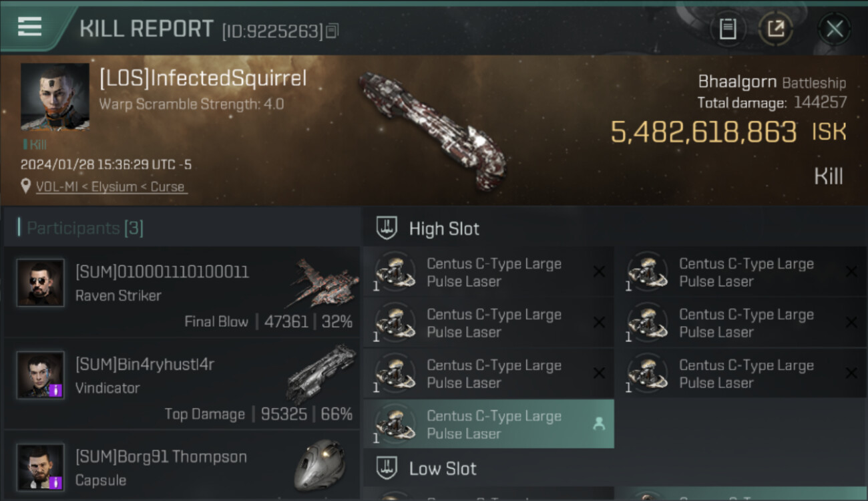Copy the kill report ID
This screenshot has height=501, width=868.
coord(333,31)
